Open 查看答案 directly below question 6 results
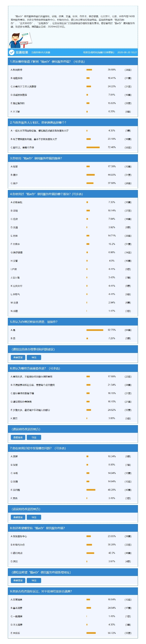This screenshot has width=146, height=644. 18,437
